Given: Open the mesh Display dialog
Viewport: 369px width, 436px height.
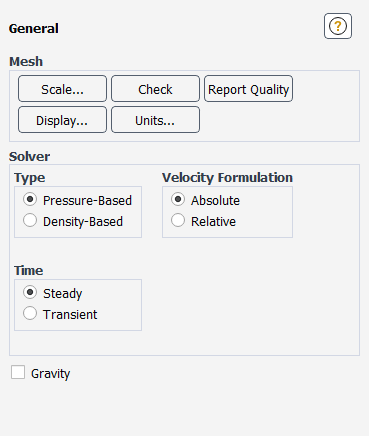Looking at the screenshot, I should [62, 120].
